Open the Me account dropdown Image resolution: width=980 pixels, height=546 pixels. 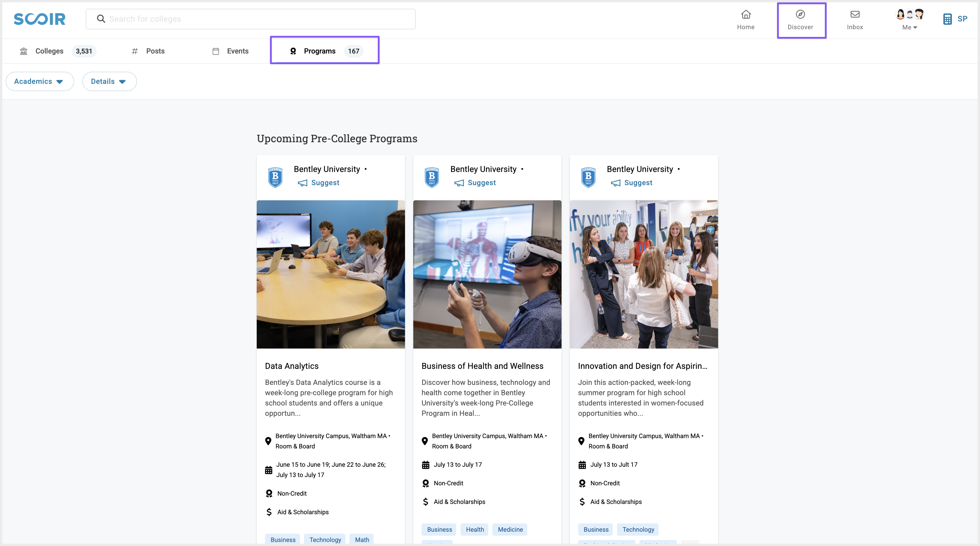(x=910, y=27)
